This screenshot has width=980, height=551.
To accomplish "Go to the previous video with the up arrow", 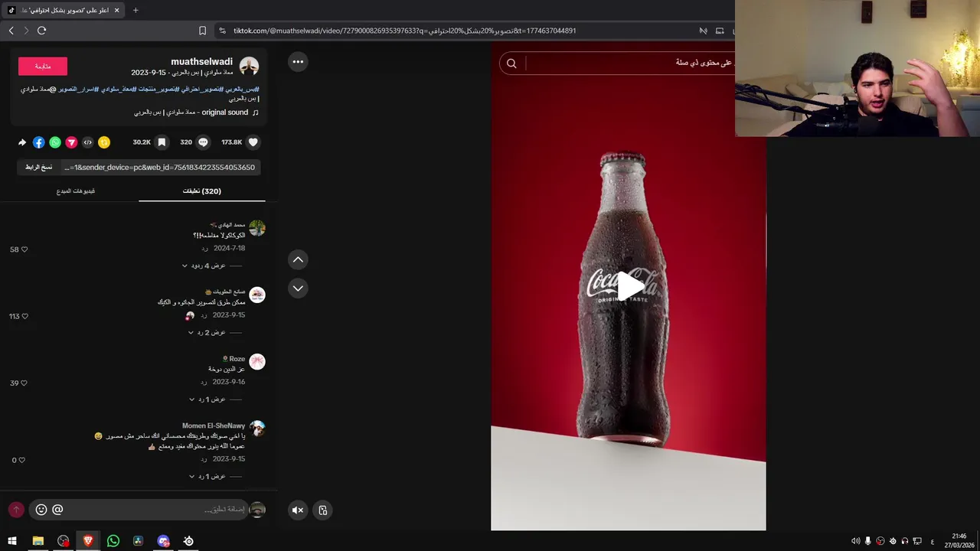I will tap(298, 259).
